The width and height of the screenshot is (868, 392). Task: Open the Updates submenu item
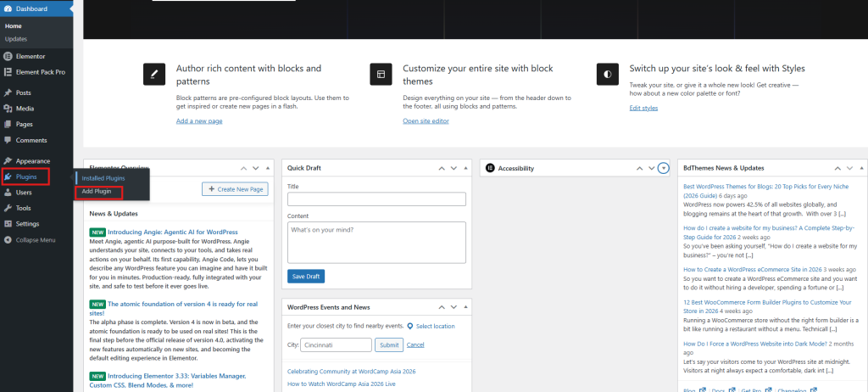tap(16, 39)
